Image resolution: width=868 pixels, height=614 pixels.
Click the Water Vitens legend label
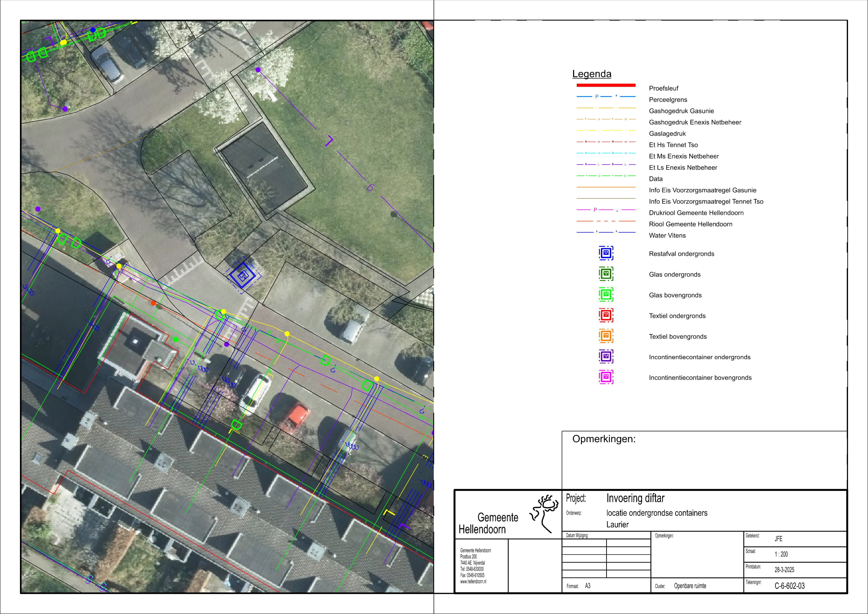(667, 235)
